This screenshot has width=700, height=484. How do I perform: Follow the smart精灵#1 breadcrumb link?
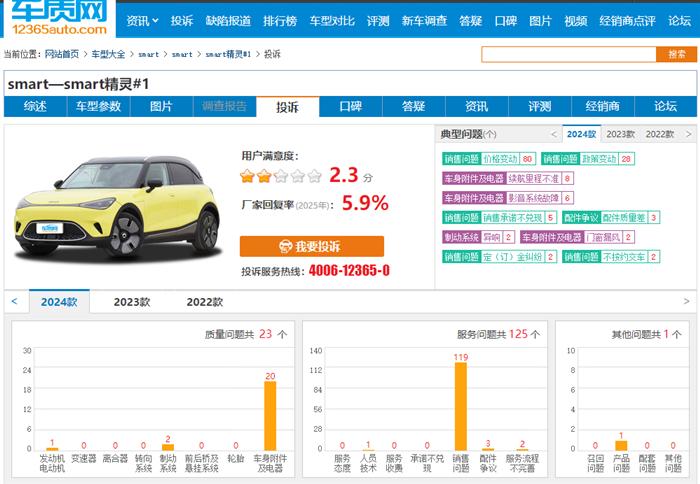click(228, 54)
